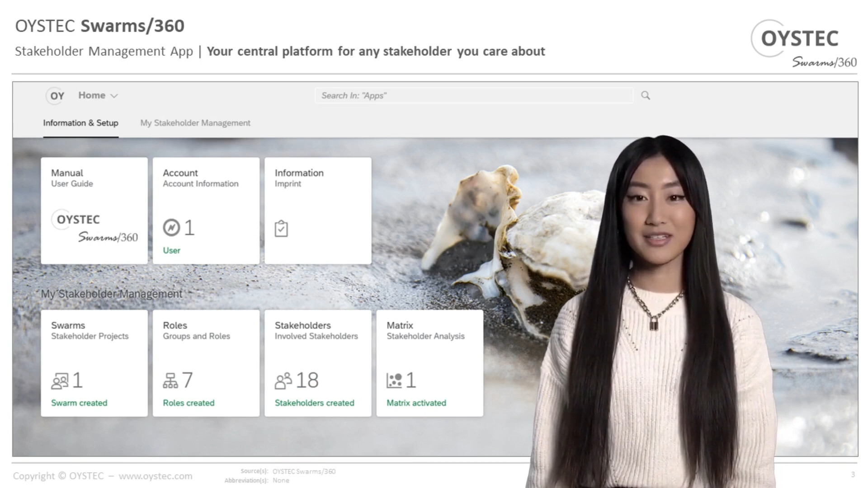Open the Manual User Guide tile
This screenshot has height=488, width=868.
tap(94, 211)
